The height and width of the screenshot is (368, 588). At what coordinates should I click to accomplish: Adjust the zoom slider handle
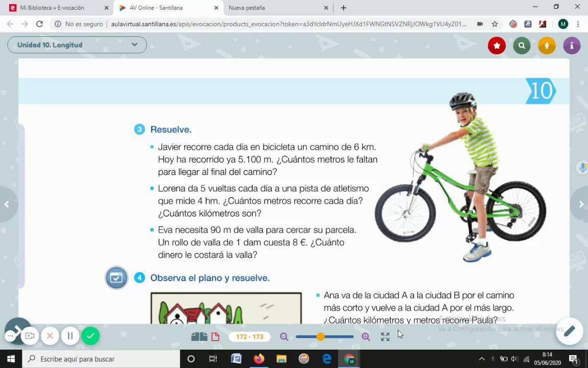coord(320,336)
